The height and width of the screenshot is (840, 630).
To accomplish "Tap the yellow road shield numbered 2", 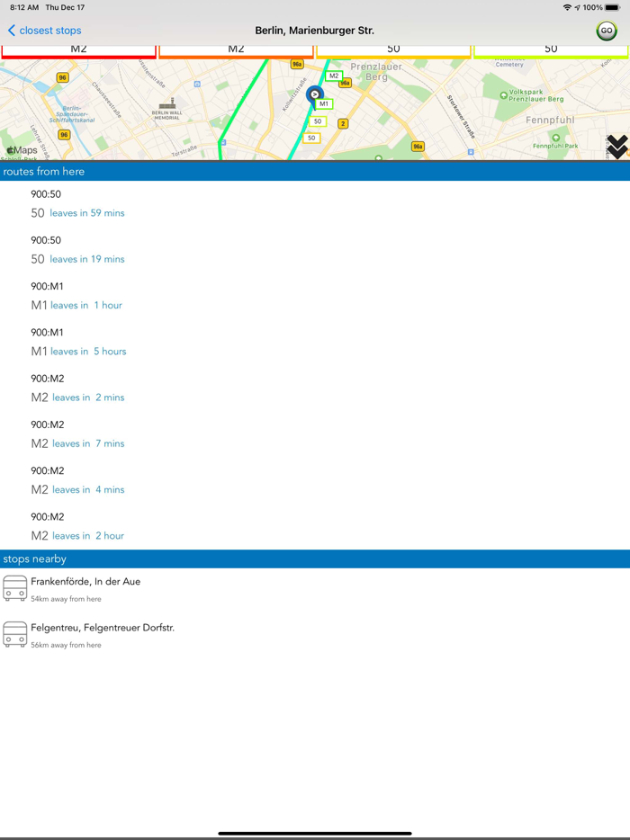I will pyautogui.click(x=343, y=124).
